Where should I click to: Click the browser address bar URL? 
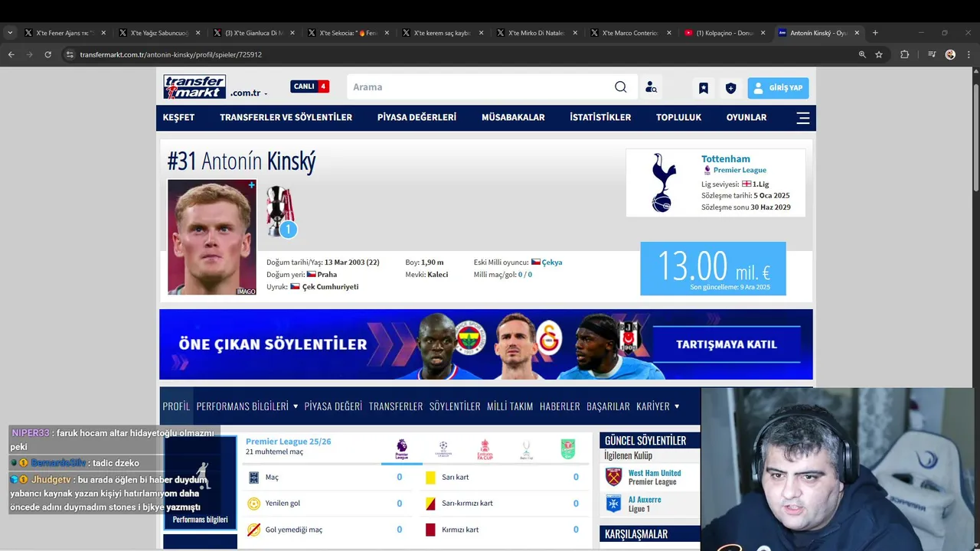pyautogui.click(x=171, y=55)
